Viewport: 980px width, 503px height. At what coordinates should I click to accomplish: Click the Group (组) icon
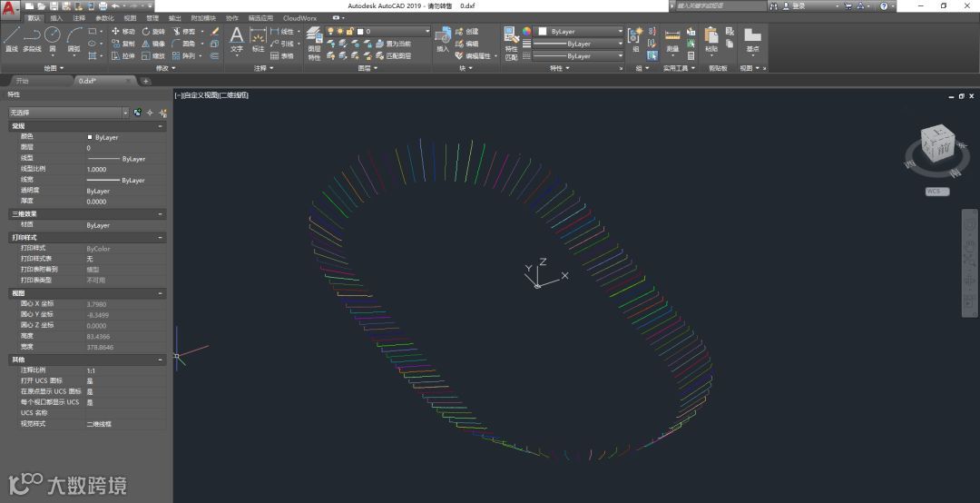[x=635, y=39]
